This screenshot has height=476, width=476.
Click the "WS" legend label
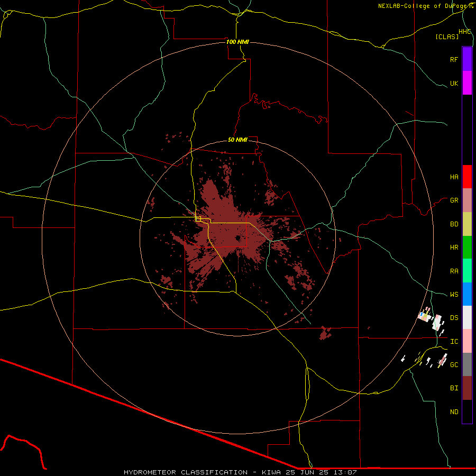pos(454,295)
